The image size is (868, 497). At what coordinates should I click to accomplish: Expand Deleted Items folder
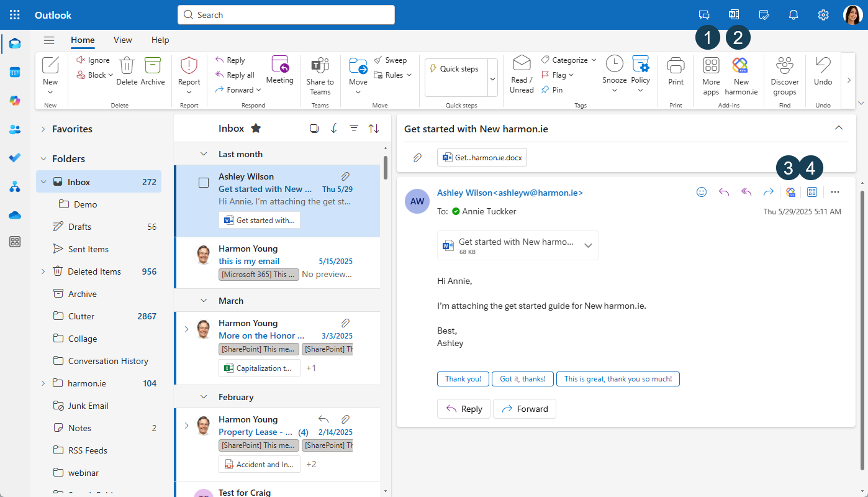tap(43, 271)
